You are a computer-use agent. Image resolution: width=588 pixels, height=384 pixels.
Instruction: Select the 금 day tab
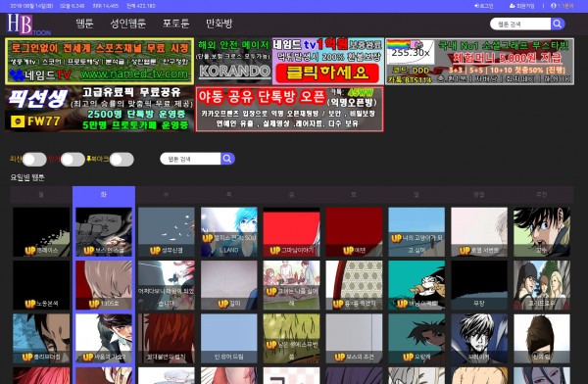[x=292, y=195]
